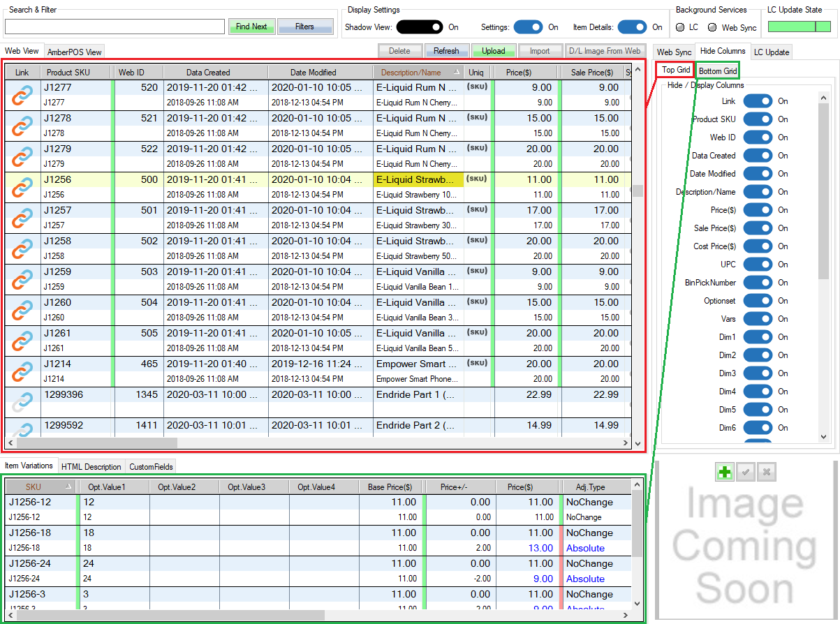Toggle the Cost Price($) column switch

pyautogui.click(x=758, y=246)
